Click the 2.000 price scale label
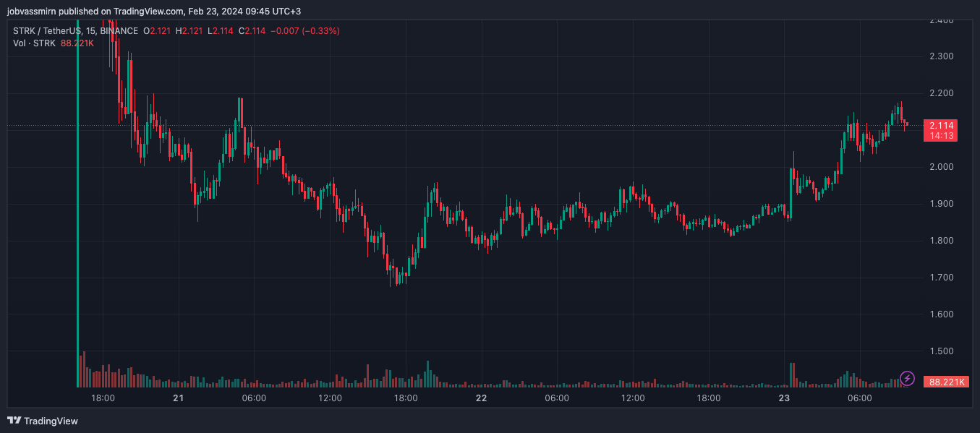This screenshot has height=433, width=980. point(941,167)
